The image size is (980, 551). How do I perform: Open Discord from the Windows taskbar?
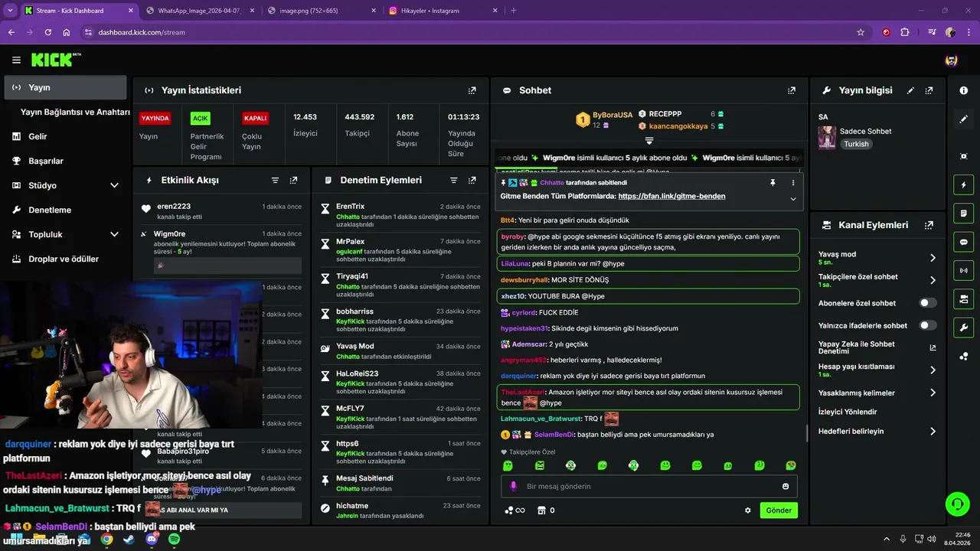(152, 540)
